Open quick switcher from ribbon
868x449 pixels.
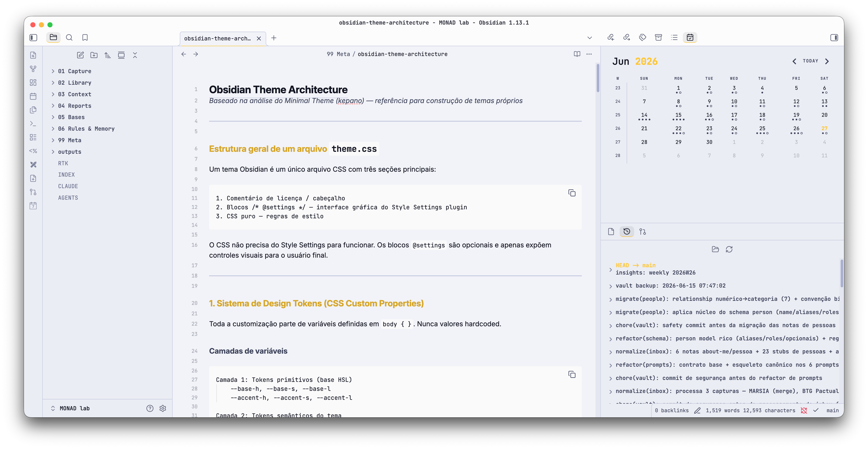[33, 55]
